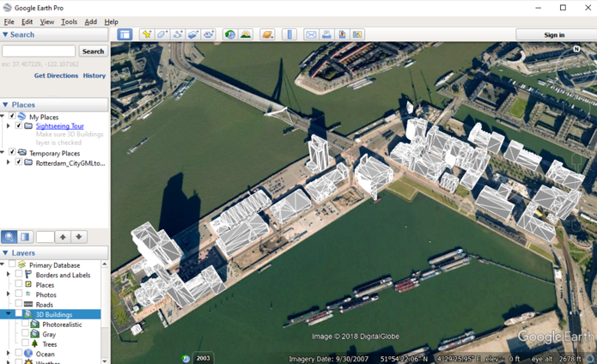Collapse the Places panel
This screenshot has width=597, height=364.
coord(5,105)
